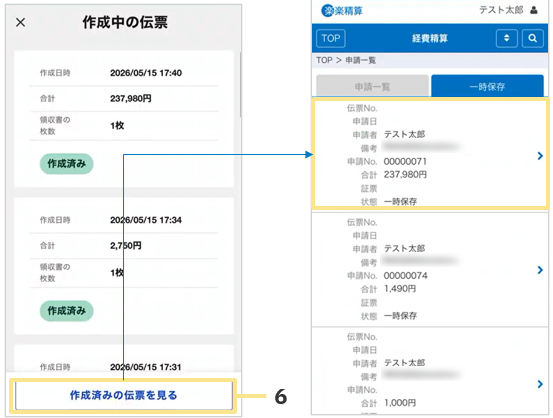Expand application 00000074 with its chevron
553x418 pixels.
click(x=540, y=270)
